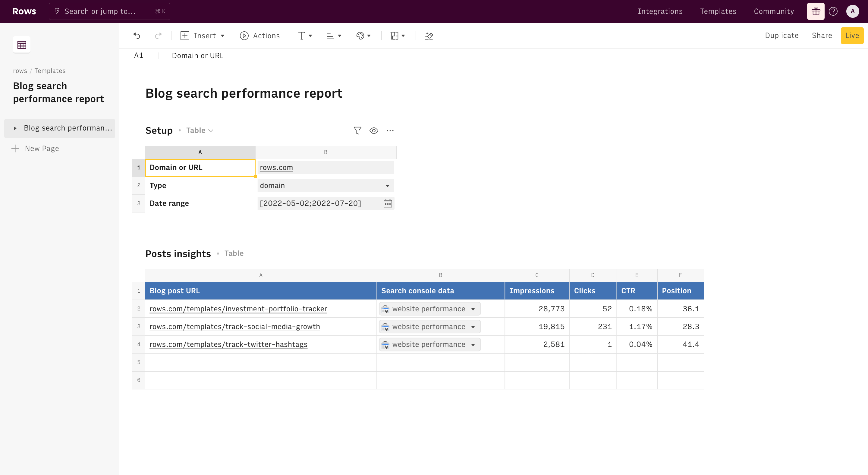This screenshot has width=868, height=475.
Task: Click the Live toggle button
Action: tap(852, 36)
